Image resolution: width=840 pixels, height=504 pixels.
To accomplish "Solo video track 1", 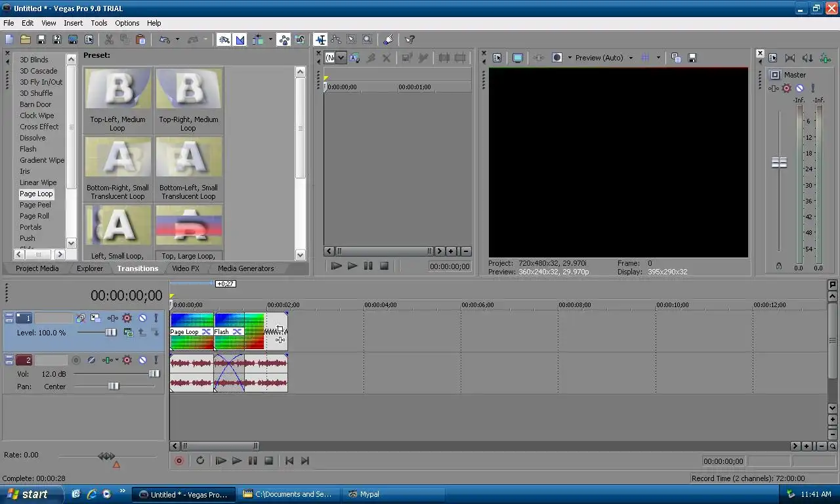I will (x=156, y=318).
